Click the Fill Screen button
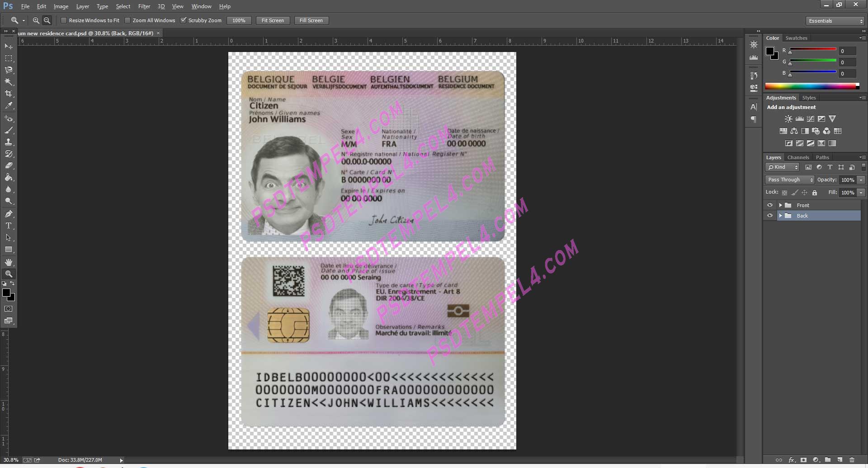868x468 pixels. pos(311,20)
